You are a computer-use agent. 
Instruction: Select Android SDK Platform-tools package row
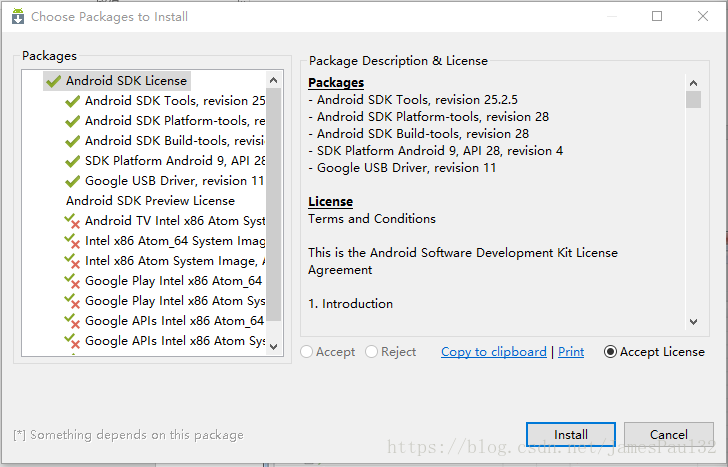(165, 121)
